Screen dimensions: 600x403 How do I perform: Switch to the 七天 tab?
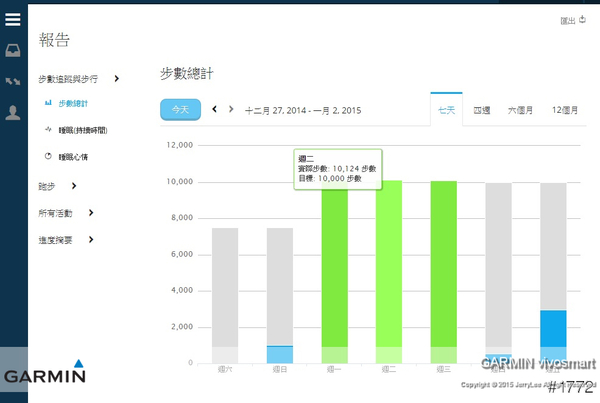coord(445,110)
